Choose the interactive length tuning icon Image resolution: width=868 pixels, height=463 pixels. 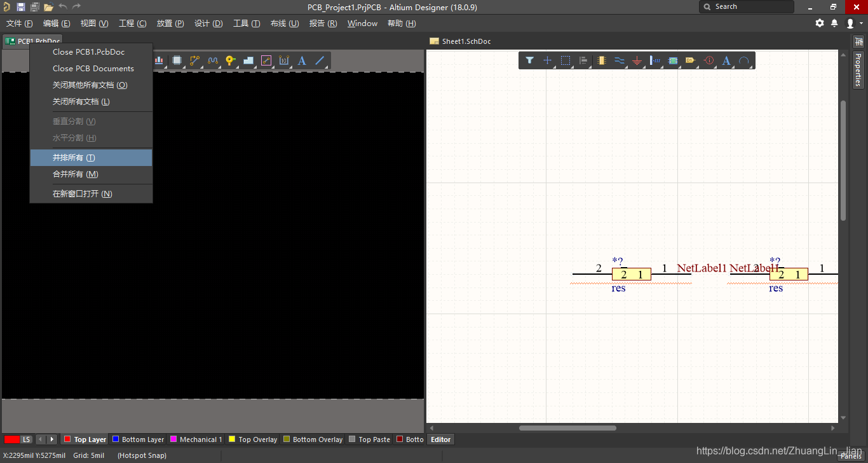(213, 60)
